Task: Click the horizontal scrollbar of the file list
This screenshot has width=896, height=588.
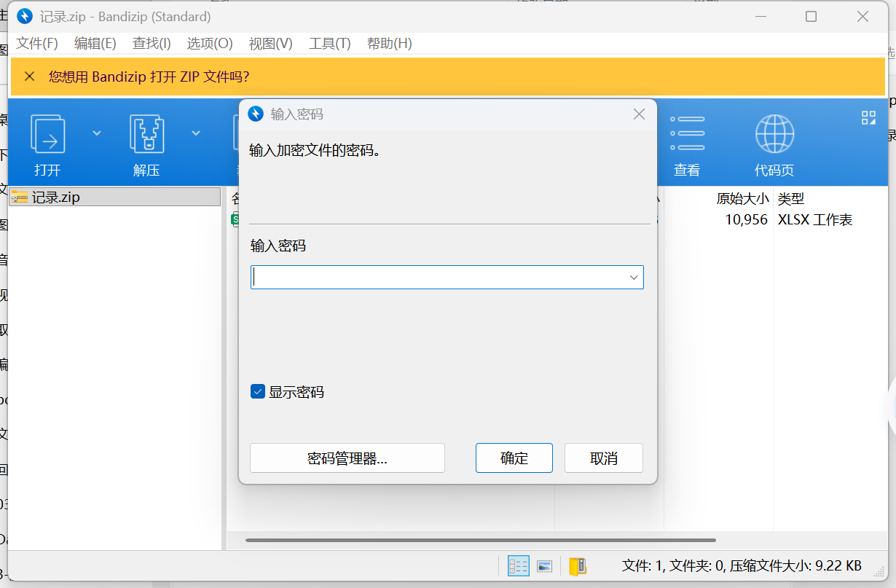Action: point(481,540)
